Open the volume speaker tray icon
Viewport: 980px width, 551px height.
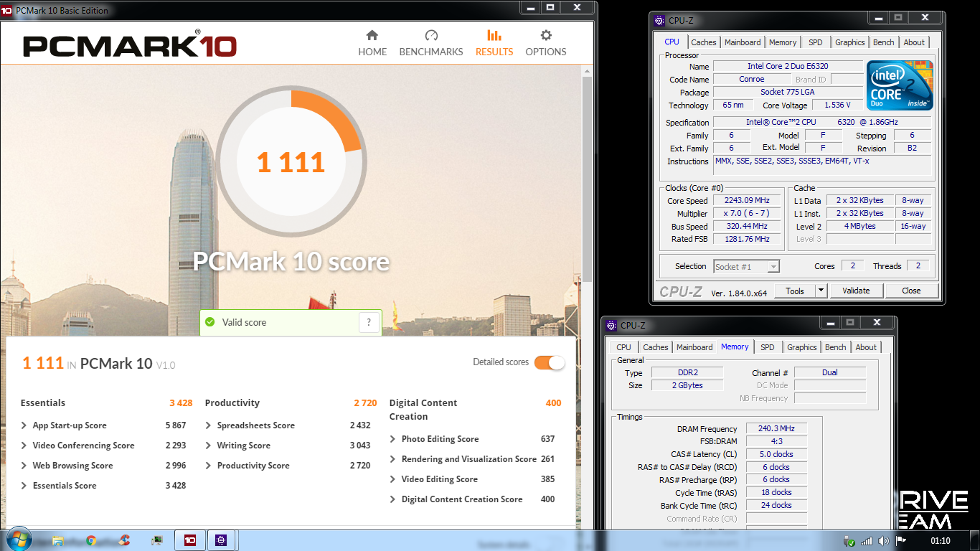[884, 541]
